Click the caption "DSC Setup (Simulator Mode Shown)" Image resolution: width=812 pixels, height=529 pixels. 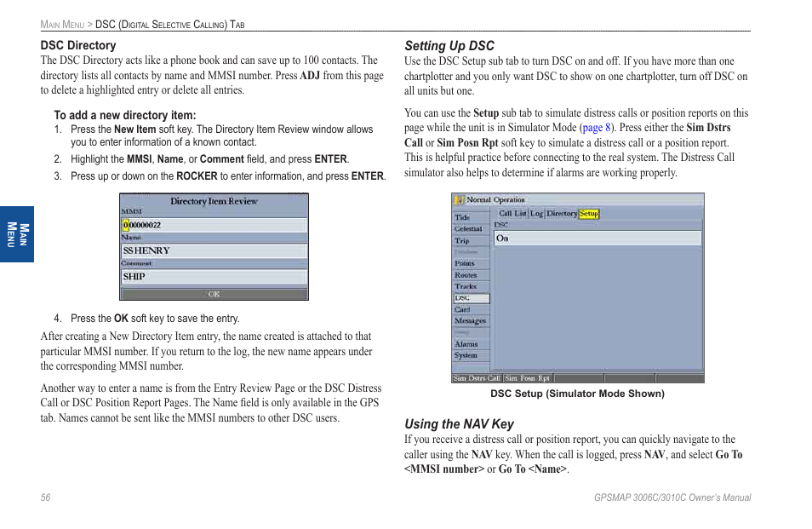(577, 394)
